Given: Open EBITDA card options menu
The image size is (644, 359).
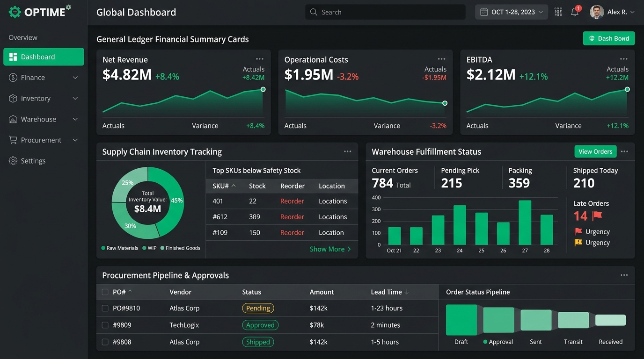Looking at the screenshot, I should pyautogui.click(x=624, y=59).
